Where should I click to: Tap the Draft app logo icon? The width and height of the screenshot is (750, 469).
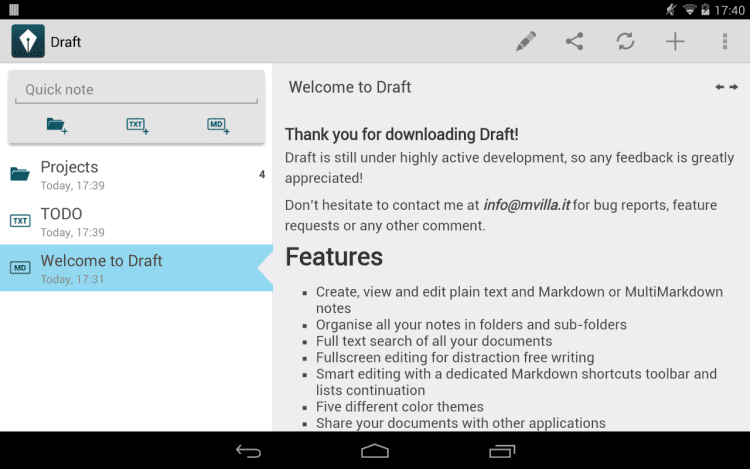[28, 41]
